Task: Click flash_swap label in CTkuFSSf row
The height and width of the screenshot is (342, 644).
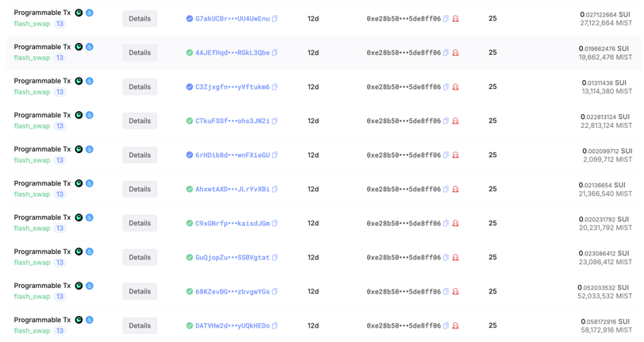Action: pos(32,126)
